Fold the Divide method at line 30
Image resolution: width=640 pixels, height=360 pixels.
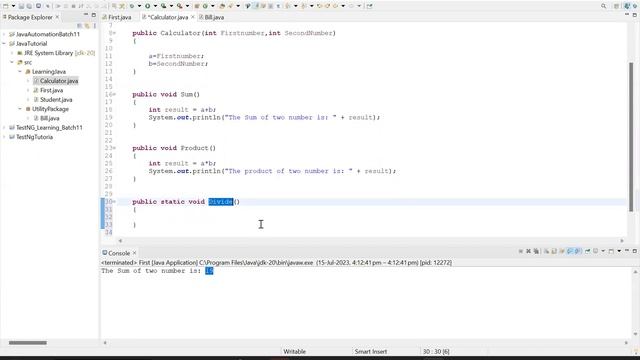(114, 202)
